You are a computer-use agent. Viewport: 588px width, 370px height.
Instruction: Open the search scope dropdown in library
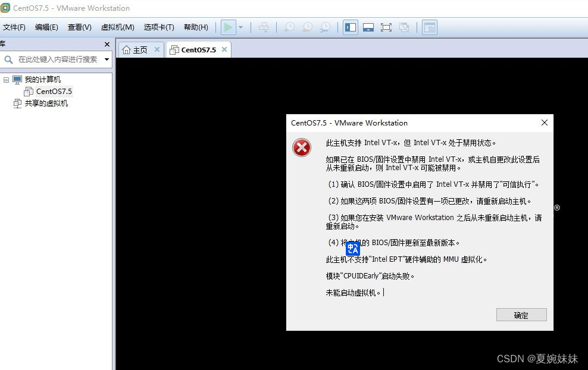(x=105, y=59)
